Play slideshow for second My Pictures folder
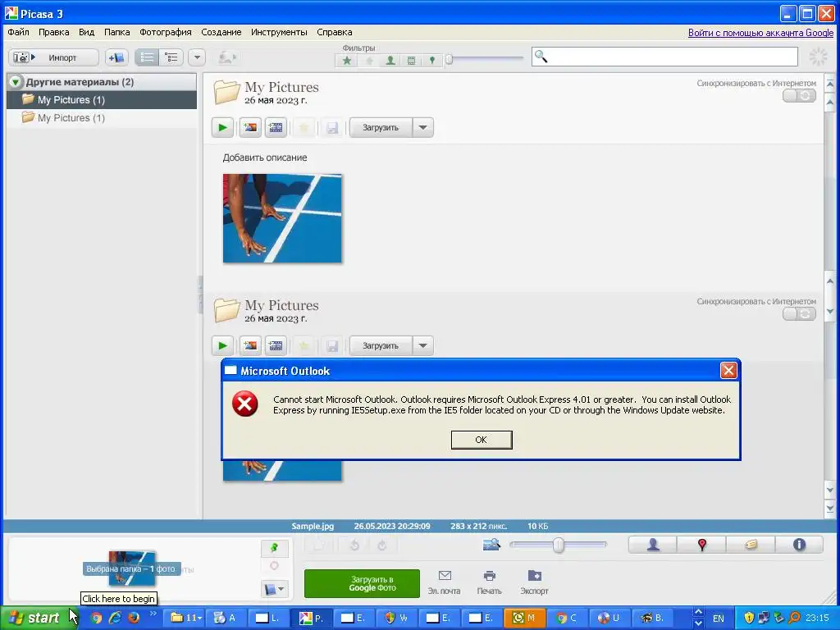This screenshot has width=840, height=630. coord(222,345)
